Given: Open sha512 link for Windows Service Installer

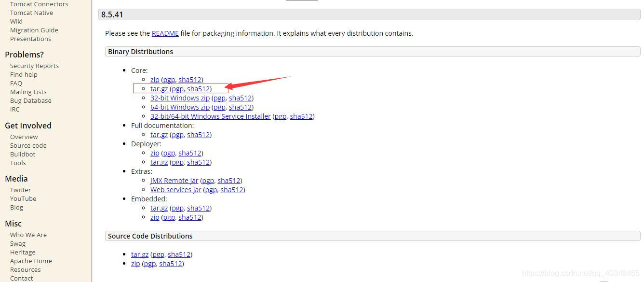Looking at the screenshot, I should 301,116.
